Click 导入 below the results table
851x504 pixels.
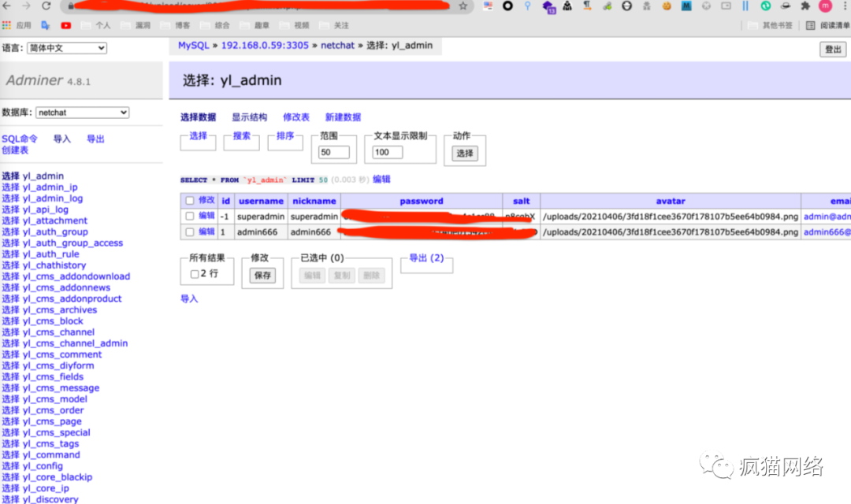[x=189, y=298]
